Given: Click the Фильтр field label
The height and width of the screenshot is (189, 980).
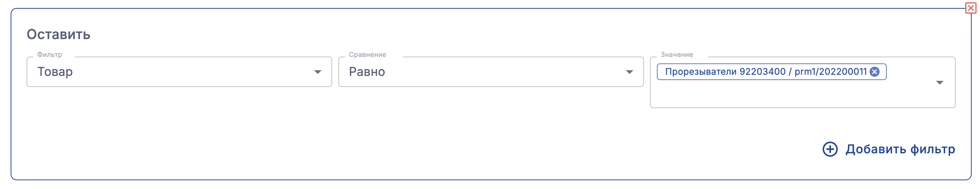Looking at the screenshot, I should [49, 55].
